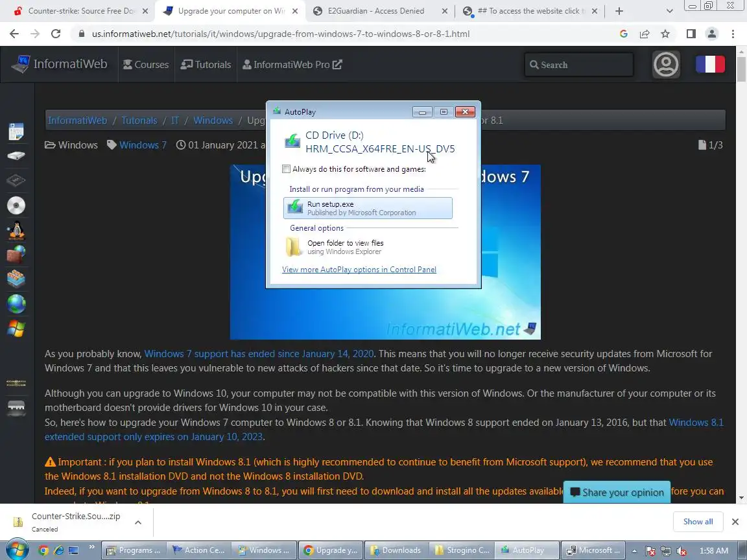Image resolution: width=747 pixels, height=560 pixels.
Task: Open Windows 7 support ended link
Action: point(259,354)
